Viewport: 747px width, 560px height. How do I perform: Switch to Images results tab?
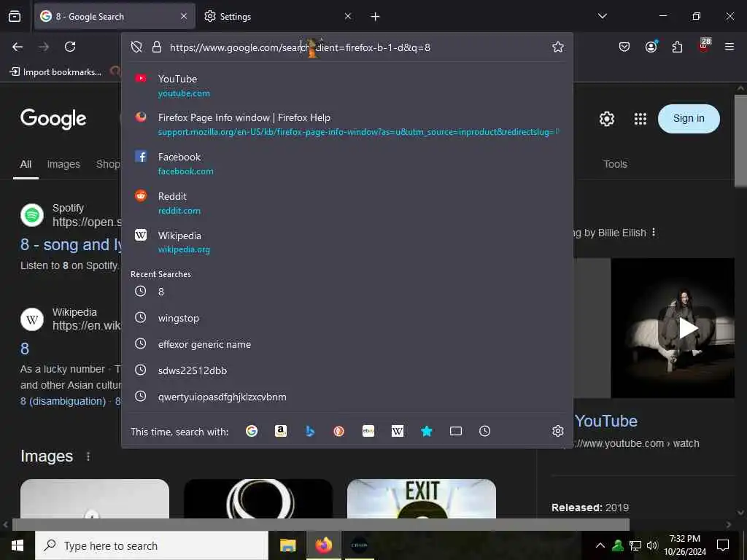tap(63, 164)
